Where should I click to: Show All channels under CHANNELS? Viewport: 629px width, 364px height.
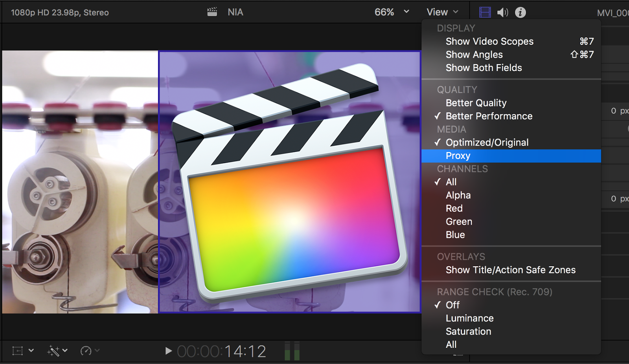coord(511,182)
